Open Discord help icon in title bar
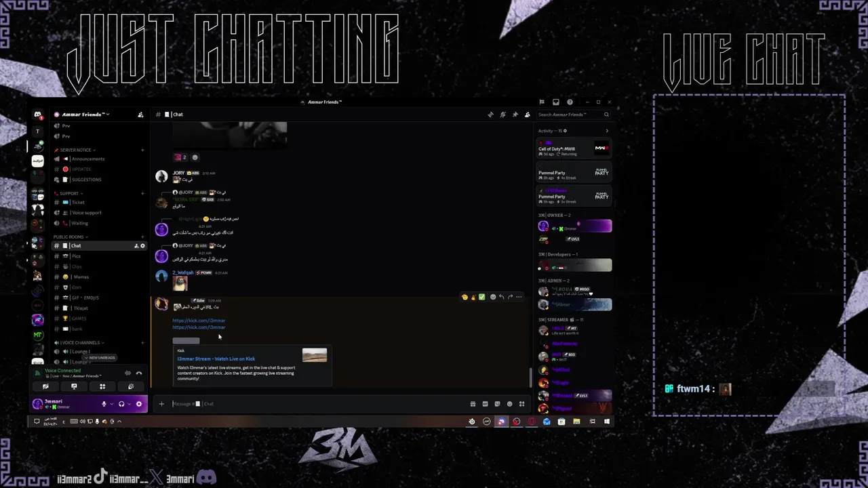868x488 pixels. tap(570, 102)
